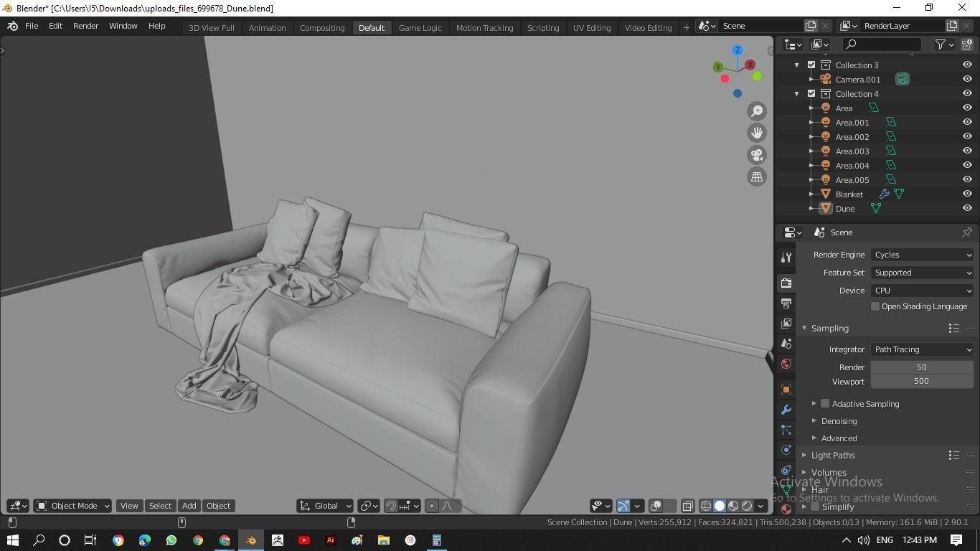
Task: Open the Physics properties tab icon
Action: coord(786,450)
